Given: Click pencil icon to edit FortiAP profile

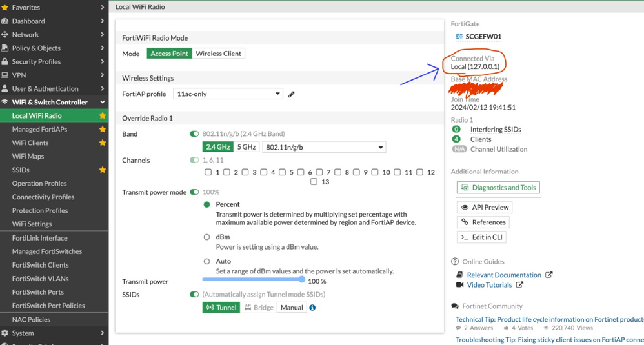Looking at the screenshot, I should [x=291, y=94].
